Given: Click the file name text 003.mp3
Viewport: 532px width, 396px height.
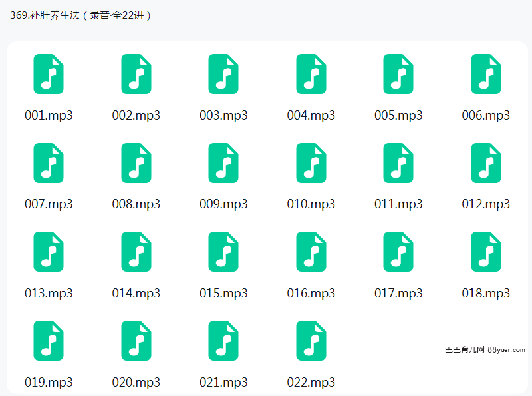Looking at the screenshot, I should [223, 116].
